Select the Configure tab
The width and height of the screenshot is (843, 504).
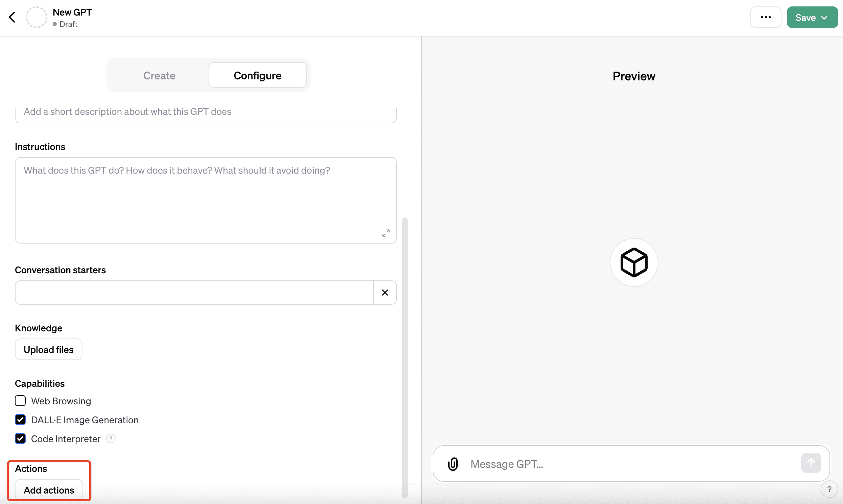coord(258,75)
